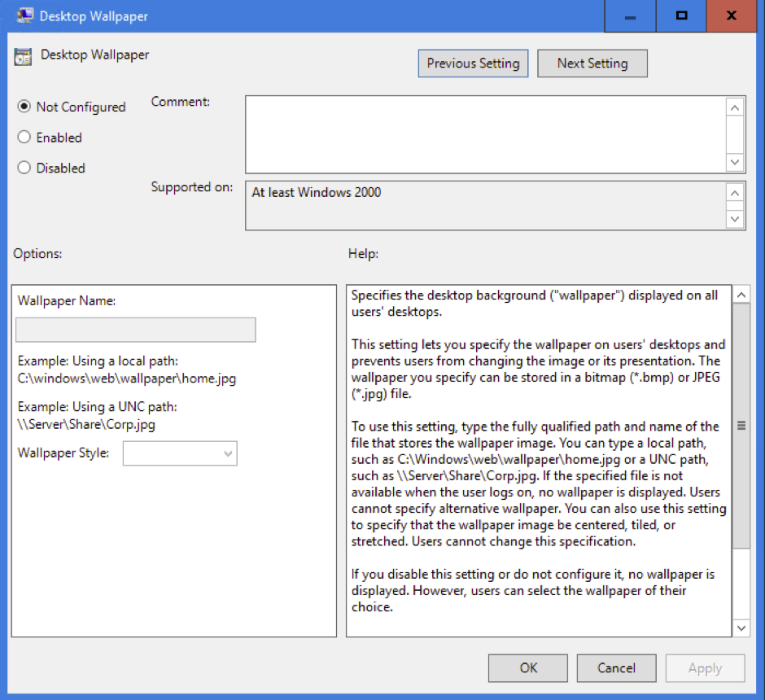Select the Disabled radio button
765x700 pixels.
click(24, 168)
